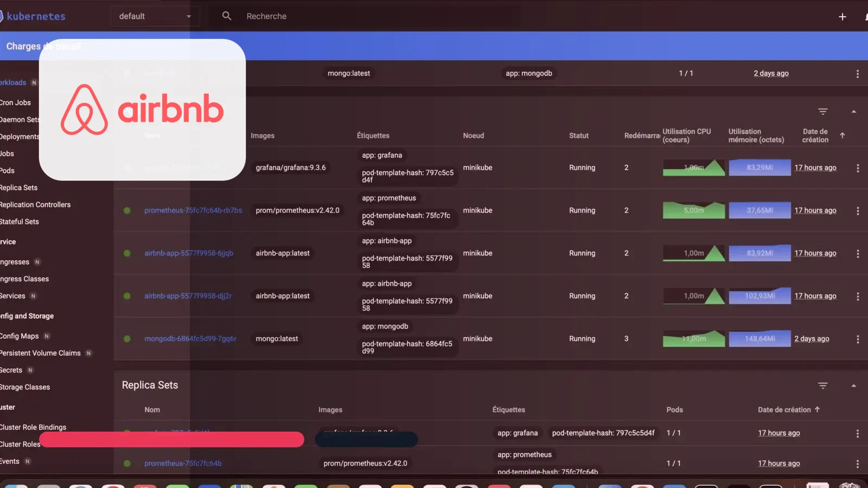868x488 pixels.
Task: Click the grafana/grafana:9.3.6 image chip
Action: coord(291,168)
